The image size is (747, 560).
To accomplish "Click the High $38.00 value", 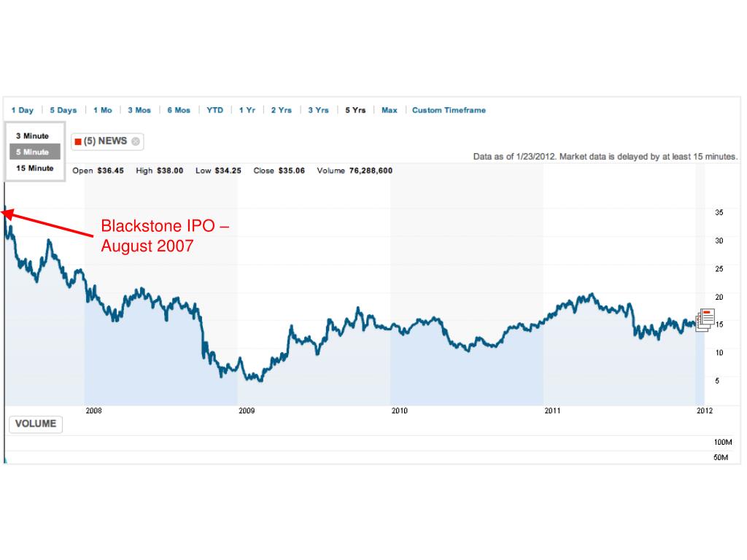I will (x=160, y=171).
